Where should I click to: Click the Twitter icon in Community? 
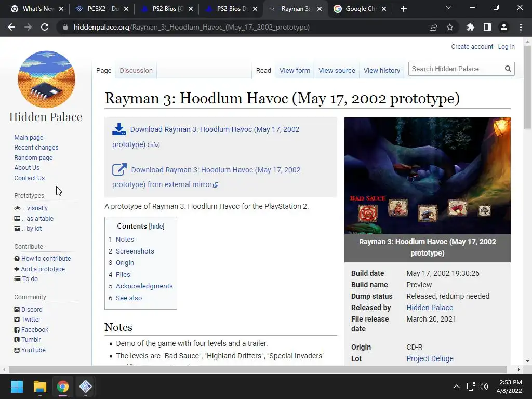17,320
